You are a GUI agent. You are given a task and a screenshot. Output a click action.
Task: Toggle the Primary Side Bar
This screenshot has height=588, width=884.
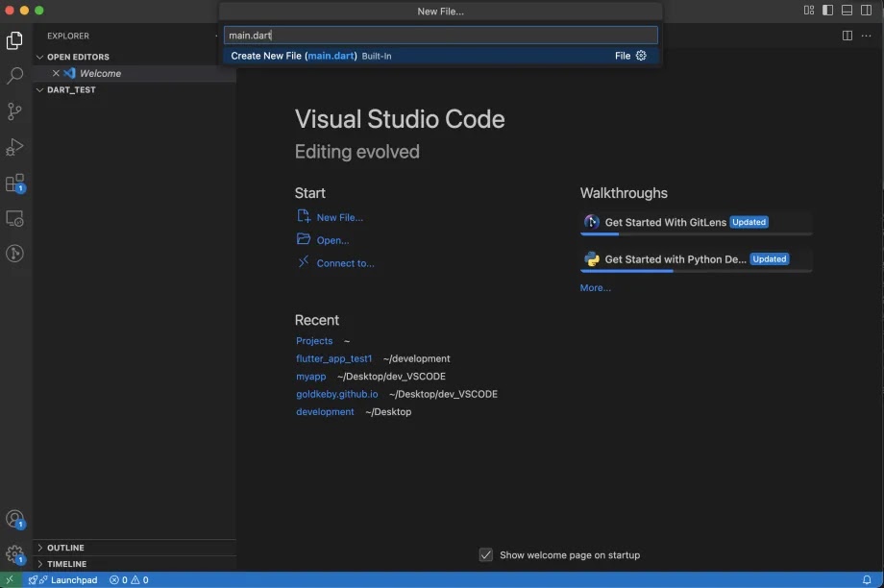pos(827,11)
